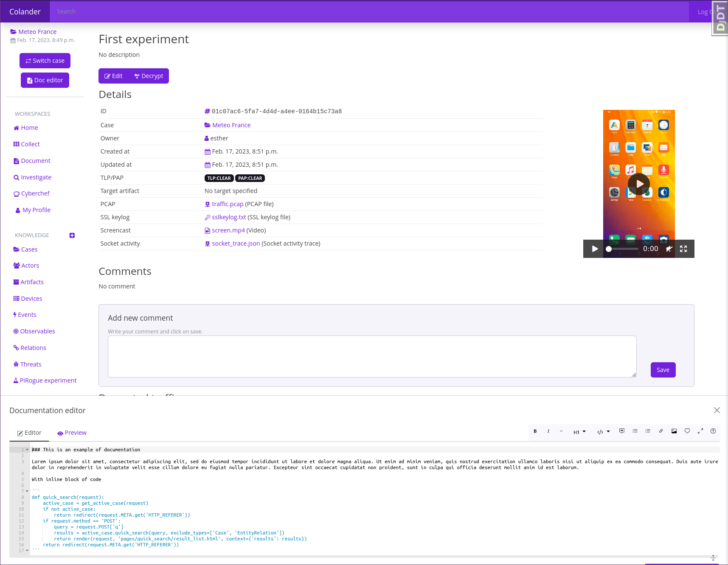Toggle the fold marker at line 17
The width and height of the screenshot is (728, 565).
pos(27,551)
